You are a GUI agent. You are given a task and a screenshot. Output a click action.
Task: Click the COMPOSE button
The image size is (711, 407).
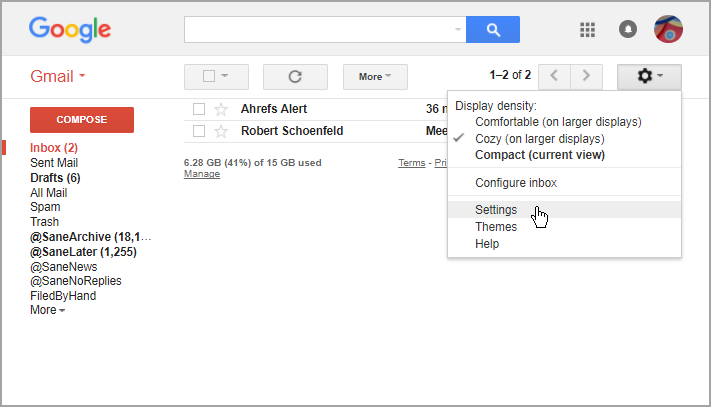coord(82,120)
